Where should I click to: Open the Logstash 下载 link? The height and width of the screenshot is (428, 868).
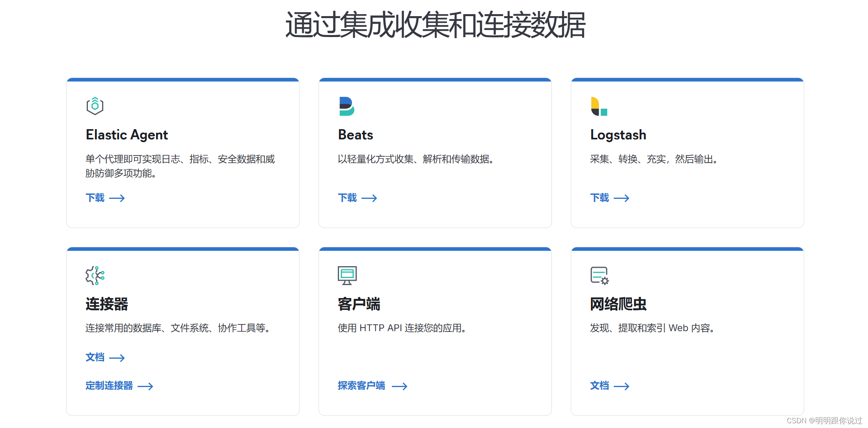600,198
